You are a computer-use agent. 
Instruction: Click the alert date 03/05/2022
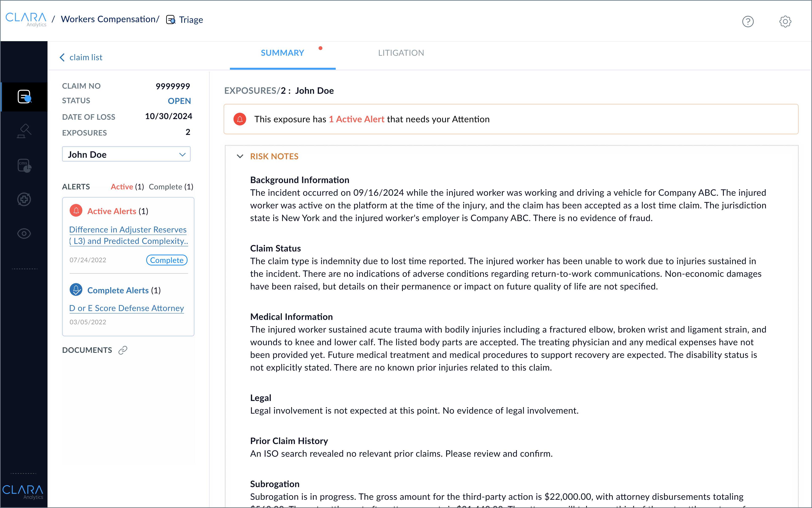88,322
